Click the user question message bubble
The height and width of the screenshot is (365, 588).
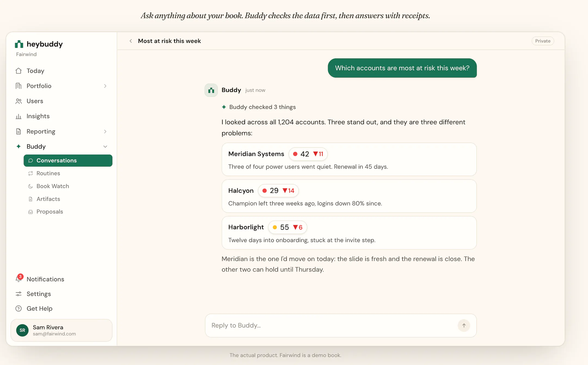point(402,68)
